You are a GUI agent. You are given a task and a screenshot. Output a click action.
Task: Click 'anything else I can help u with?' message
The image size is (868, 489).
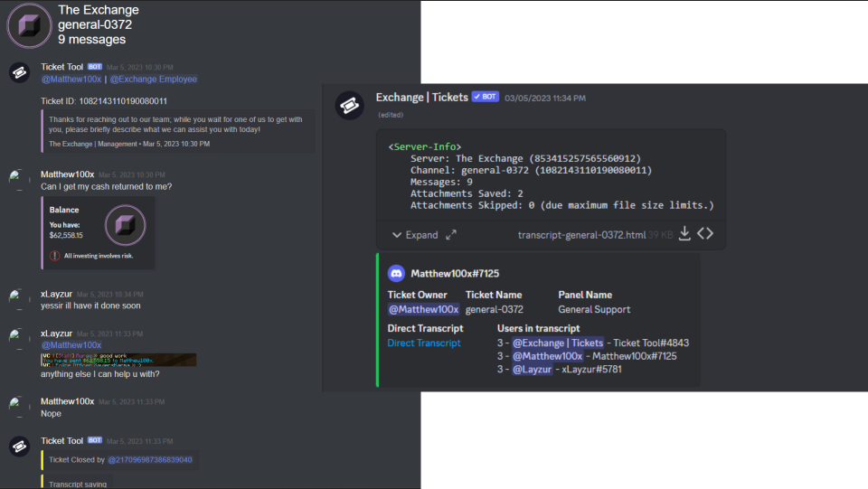[100, 374]
